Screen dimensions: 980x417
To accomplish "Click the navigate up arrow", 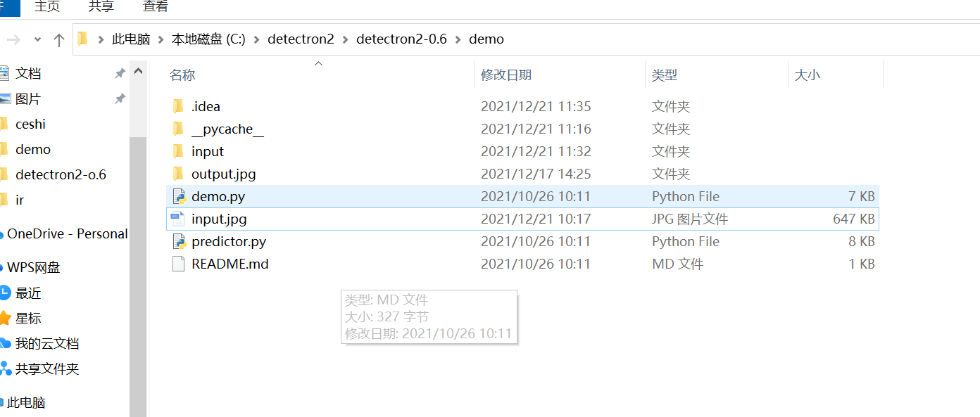I will pos(58,39).
